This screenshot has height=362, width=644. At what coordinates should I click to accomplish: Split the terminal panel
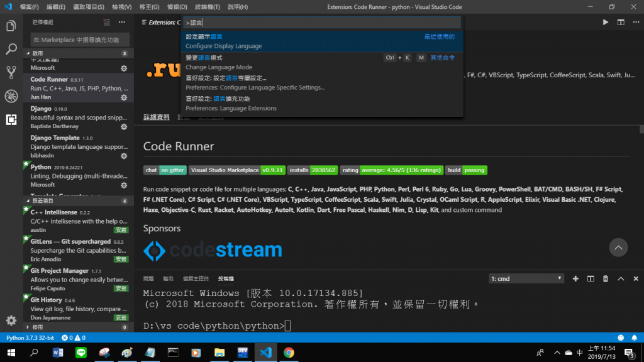(x=591, y=278)
